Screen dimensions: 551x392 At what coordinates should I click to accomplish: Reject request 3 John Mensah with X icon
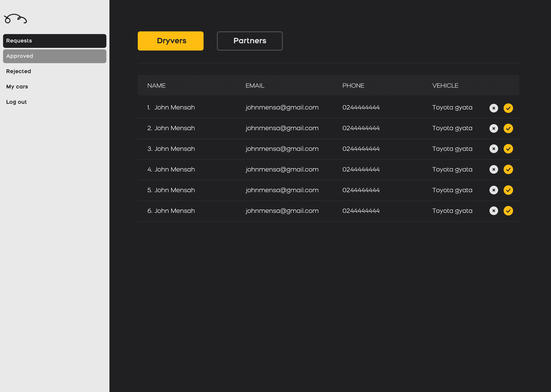point(494,149)
